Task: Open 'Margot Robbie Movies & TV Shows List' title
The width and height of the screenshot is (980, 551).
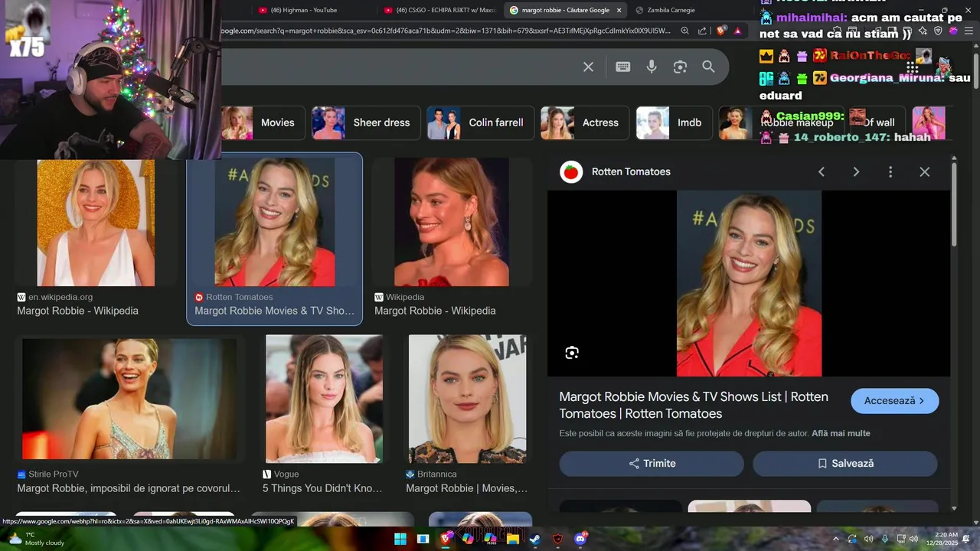Action: 694,405
